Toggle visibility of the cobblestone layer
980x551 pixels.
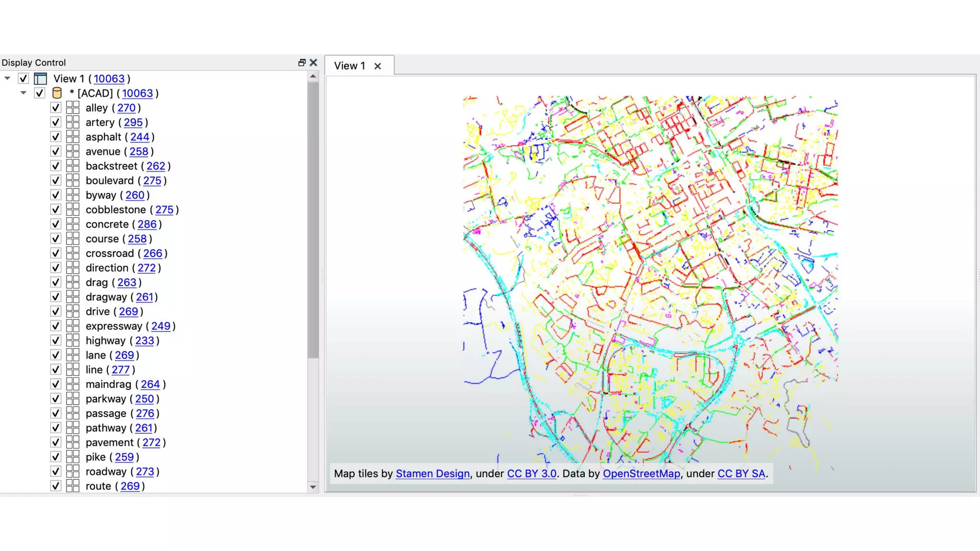tap(56, 209)
